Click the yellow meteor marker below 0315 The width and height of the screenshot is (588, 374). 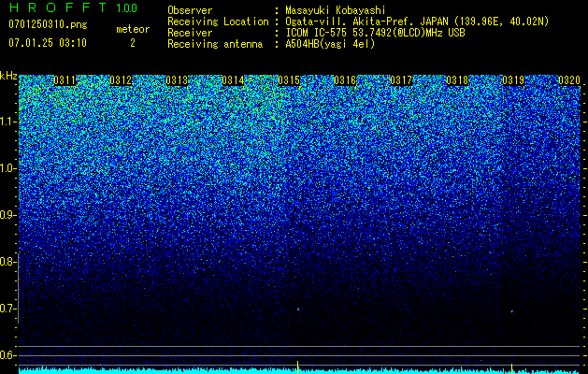click(298, 367)
